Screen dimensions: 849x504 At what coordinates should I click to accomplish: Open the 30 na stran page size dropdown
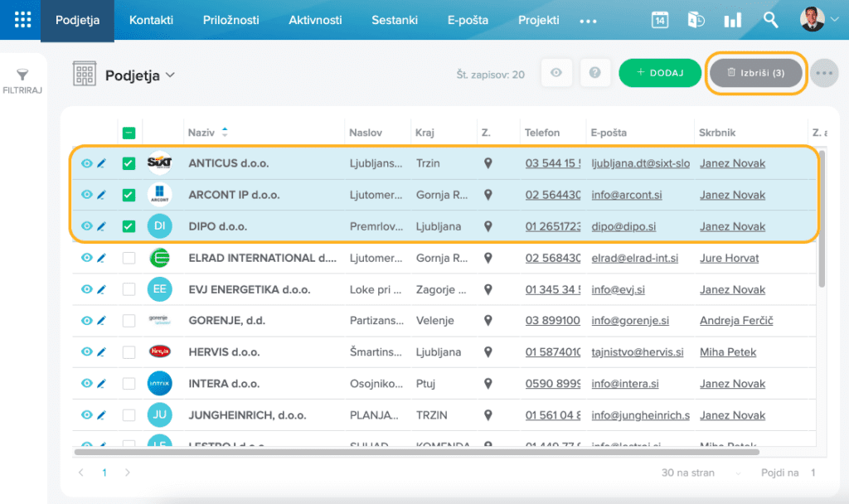(701, 472)
